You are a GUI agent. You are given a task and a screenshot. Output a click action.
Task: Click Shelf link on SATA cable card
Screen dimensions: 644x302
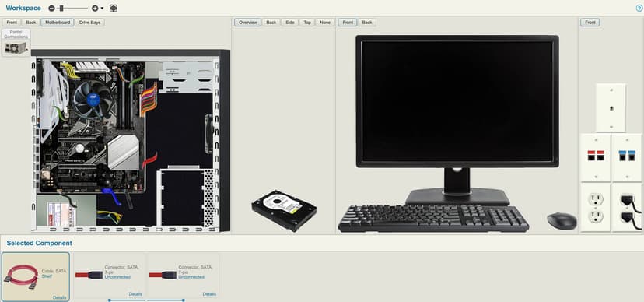point(47,276)
